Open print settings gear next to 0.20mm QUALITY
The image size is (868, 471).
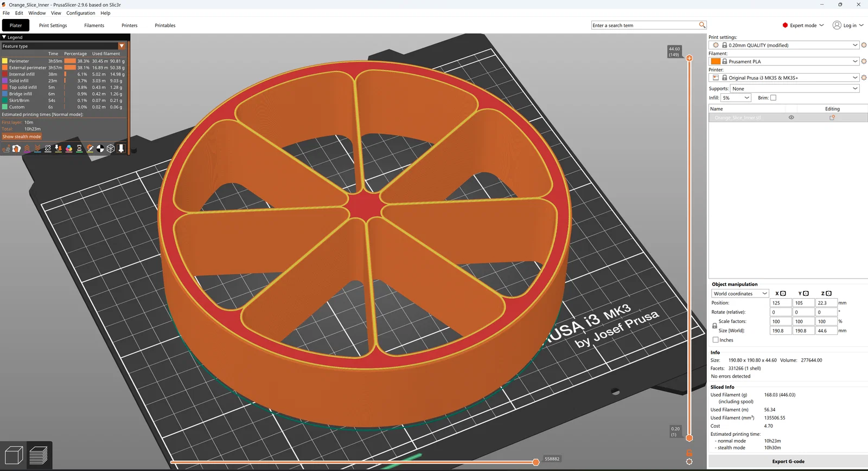864,46
